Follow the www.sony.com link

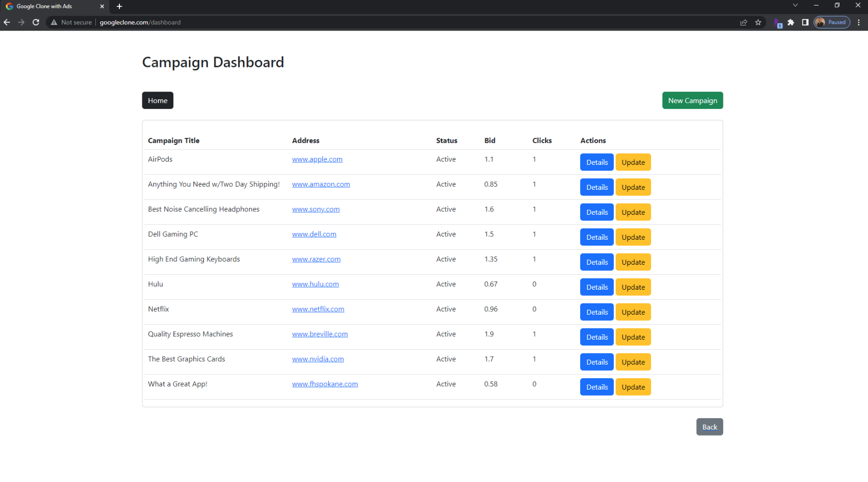[x=316, y=209]
